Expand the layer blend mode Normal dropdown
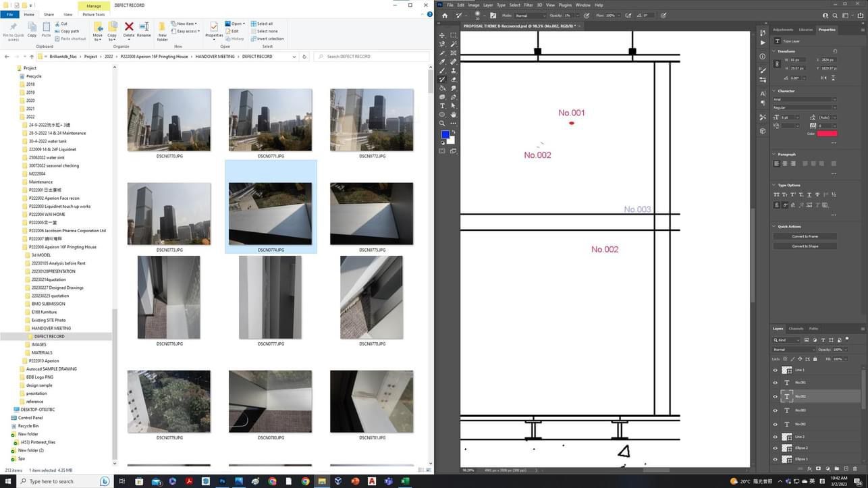This screenshot has height=488, width=868. tap(792, 350)
